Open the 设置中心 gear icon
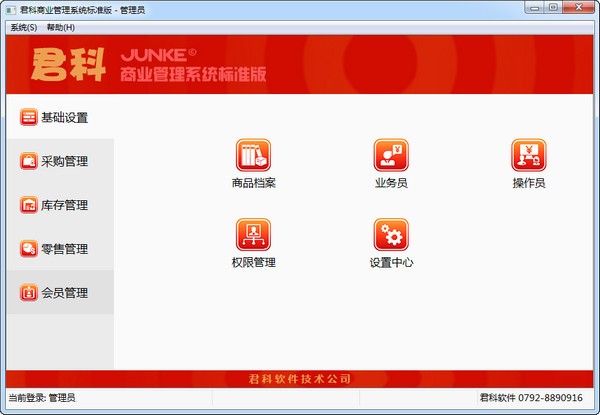Image resolution: width=600 pixels, height=415 pixels. click(391, 234)
